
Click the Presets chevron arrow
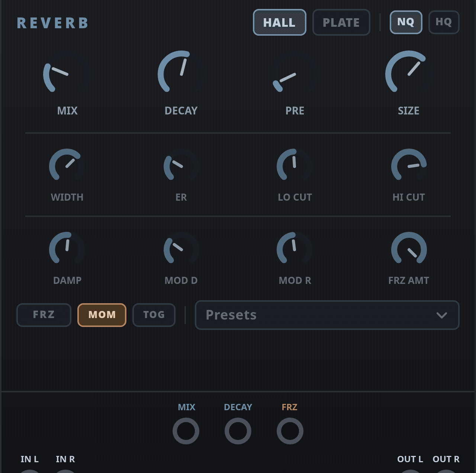coord(441,315)
